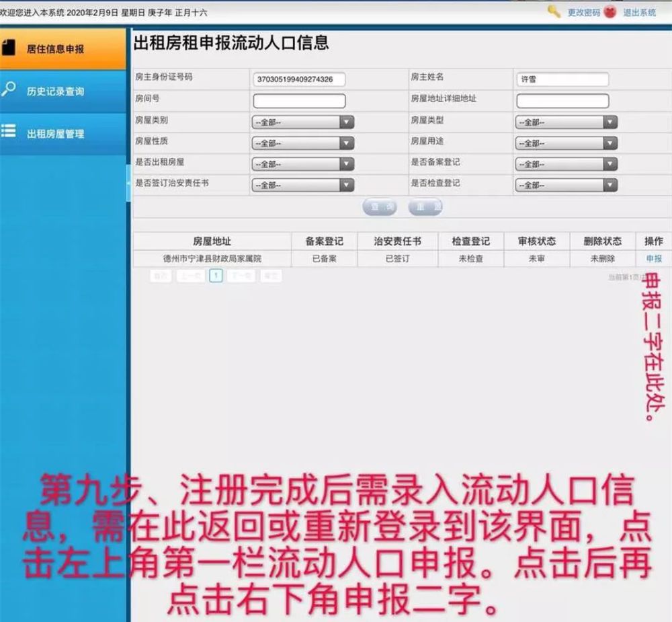The image size is (672, 622).
Task: Open the 是否出租房屋 dropdown
Action: pos(303,164)
